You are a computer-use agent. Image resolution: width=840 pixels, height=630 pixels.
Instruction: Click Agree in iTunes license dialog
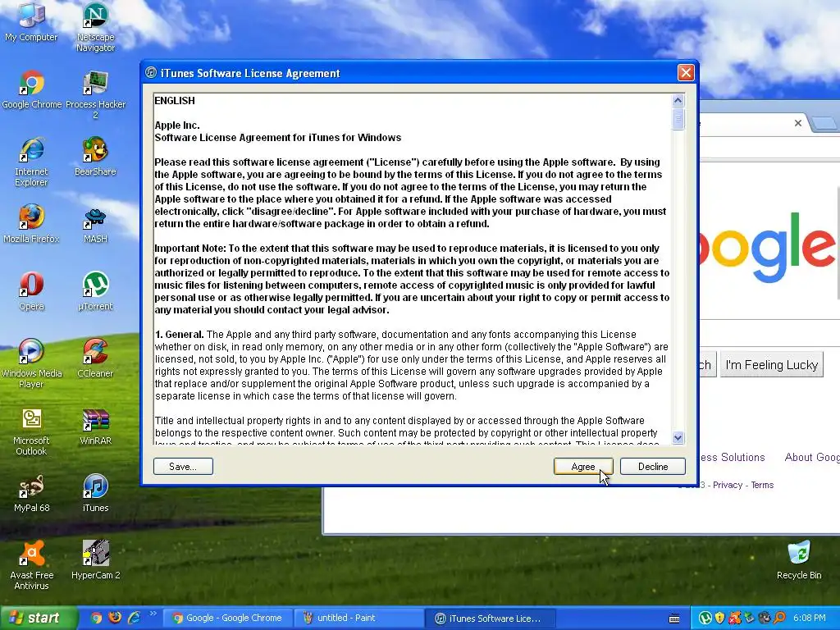click(x=583, y=467)
